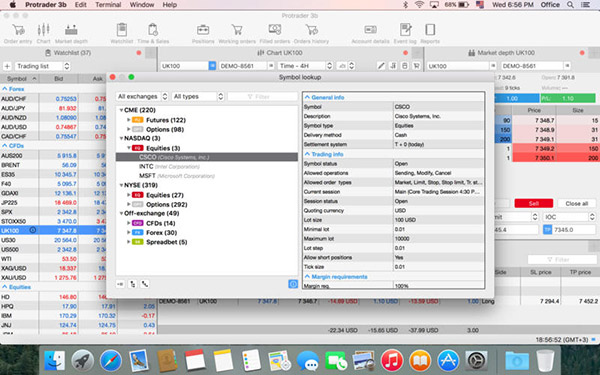Sort Watchlist by the Symbol column header
This screenshot has width=600, height=375.
click(19, 79)
